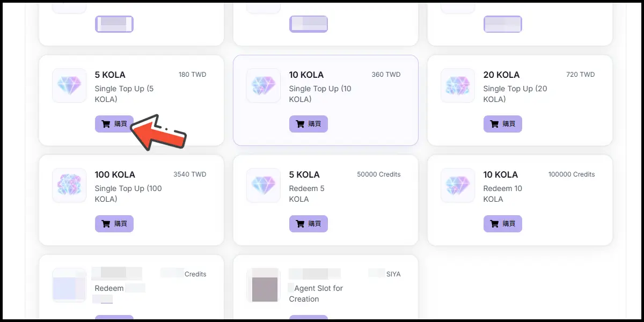Purchase the 20 KOLA 720 TWD package
Viewport: 644px width, 322px height.
[x=503, y=124]
